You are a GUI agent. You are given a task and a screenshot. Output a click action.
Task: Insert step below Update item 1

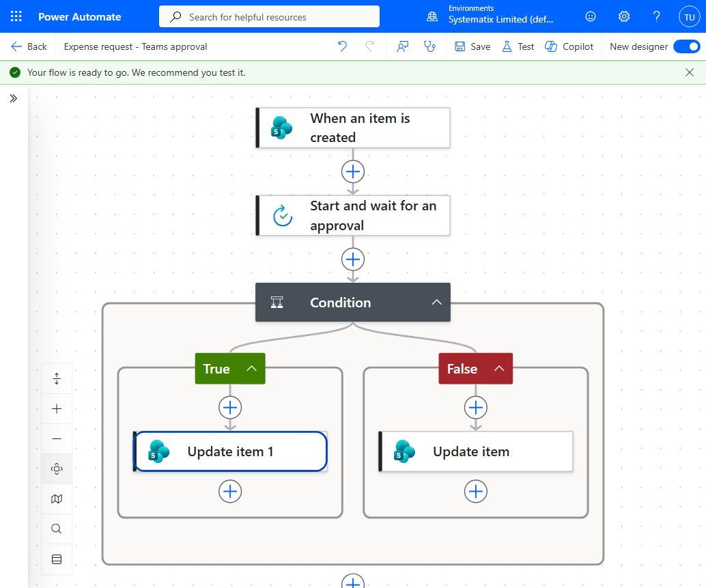(230, 491)
